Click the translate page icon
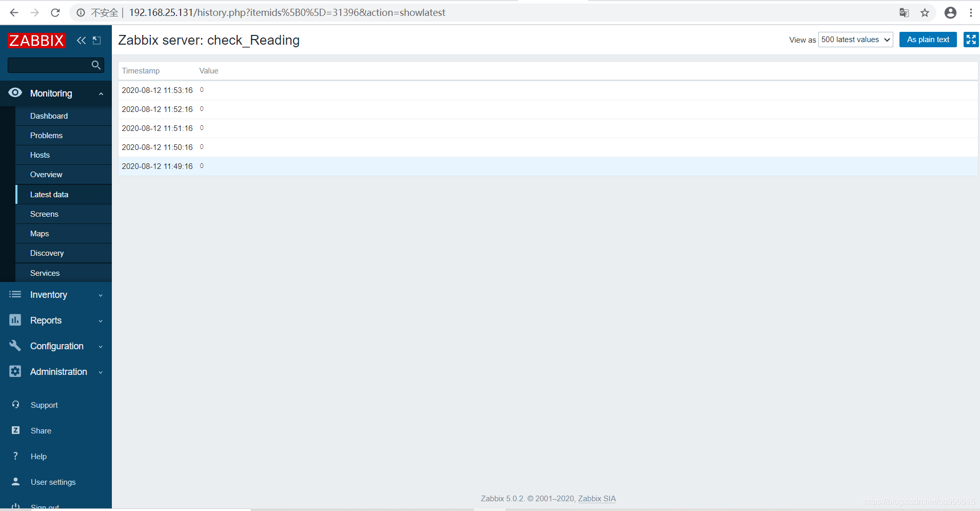The height and width of the screenshot is (511, 980). point(904,12)
